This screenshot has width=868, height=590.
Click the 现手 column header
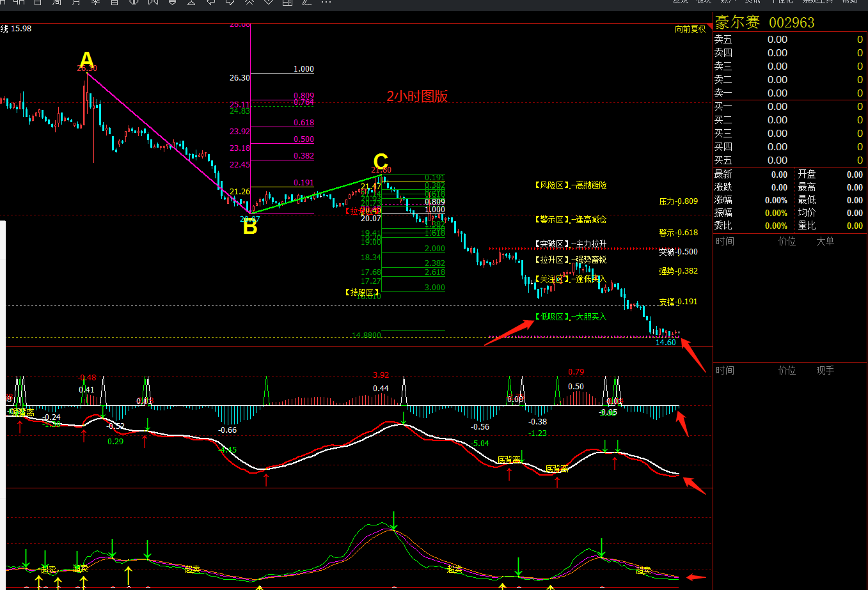point(825,370)
